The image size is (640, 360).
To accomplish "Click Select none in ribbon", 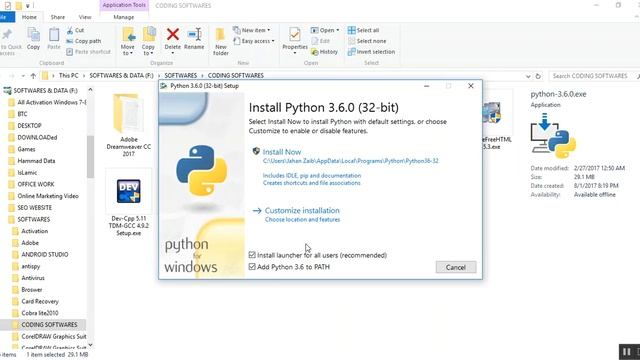I will pos(367,41).
